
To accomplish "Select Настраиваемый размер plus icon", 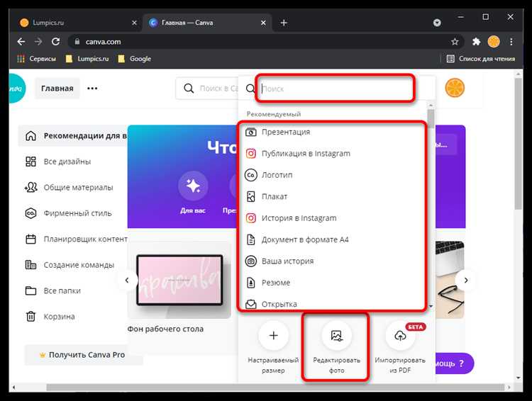I will click(273, 336).
